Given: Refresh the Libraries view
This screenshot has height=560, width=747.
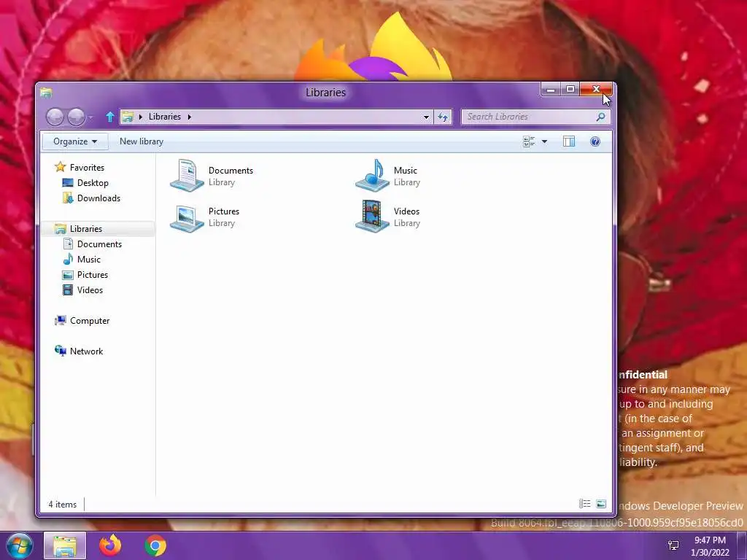Looking at the screenshot, I should click(x=443, y=117).
